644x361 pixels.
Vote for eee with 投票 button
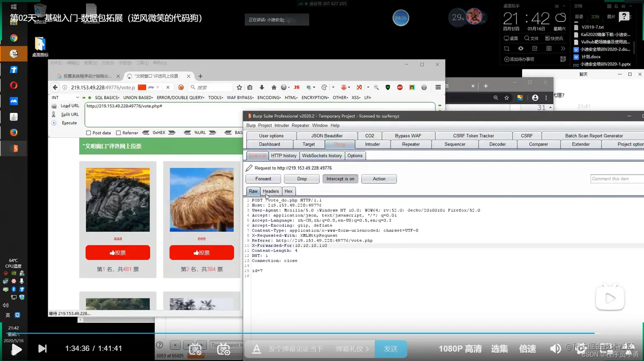coord(201,252)
